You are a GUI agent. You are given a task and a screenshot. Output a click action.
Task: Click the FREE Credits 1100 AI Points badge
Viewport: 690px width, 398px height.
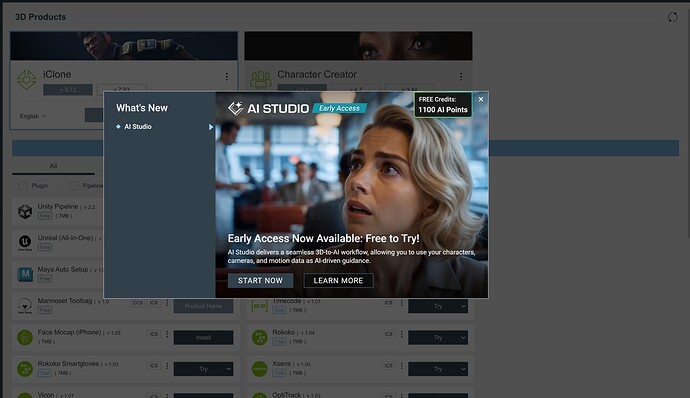coord(443,105)
